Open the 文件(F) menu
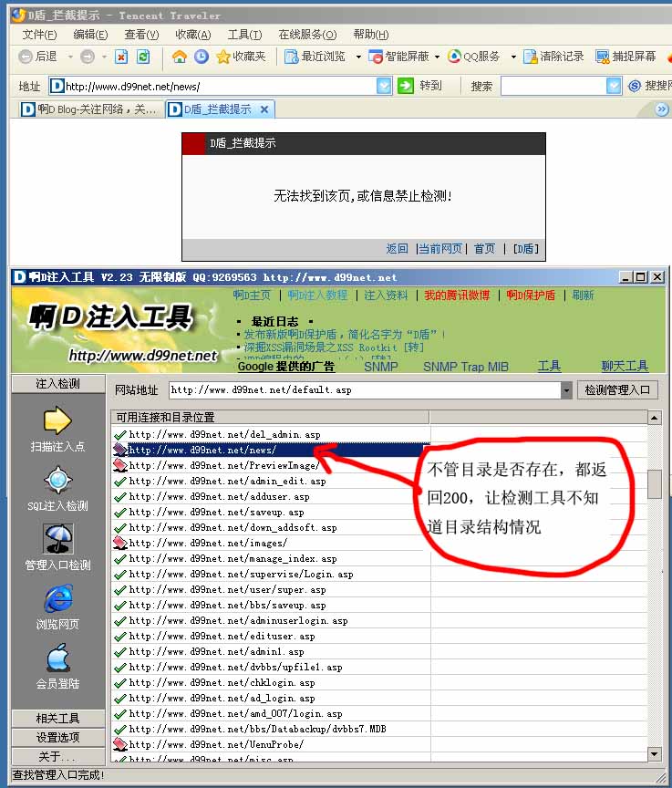Screen dimensions: 672x788 coord(40,34)
